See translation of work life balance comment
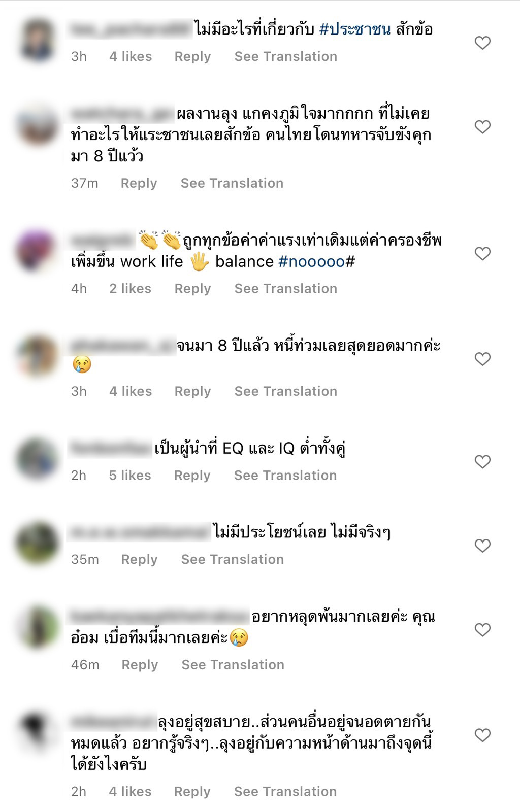The width and height of the screenshot is (520, 812). pyautogui.click(x=286, y=289)
